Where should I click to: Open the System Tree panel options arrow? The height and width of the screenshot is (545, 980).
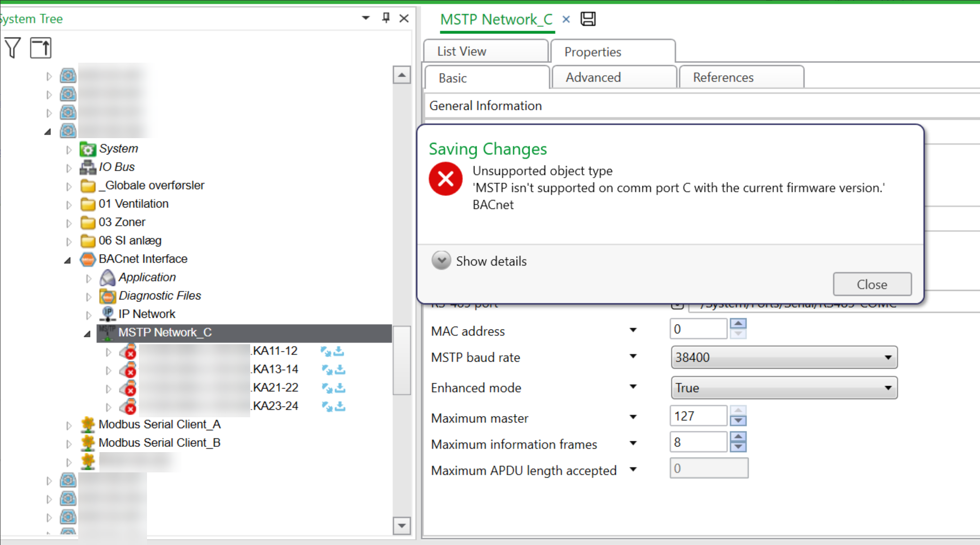(x=365, y=18)
